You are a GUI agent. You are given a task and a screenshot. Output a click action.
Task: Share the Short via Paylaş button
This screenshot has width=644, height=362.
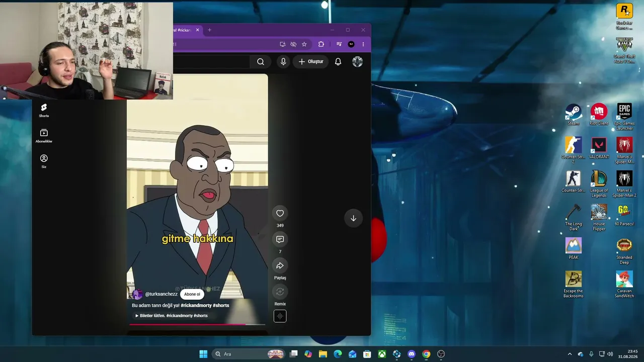point(280,265)
